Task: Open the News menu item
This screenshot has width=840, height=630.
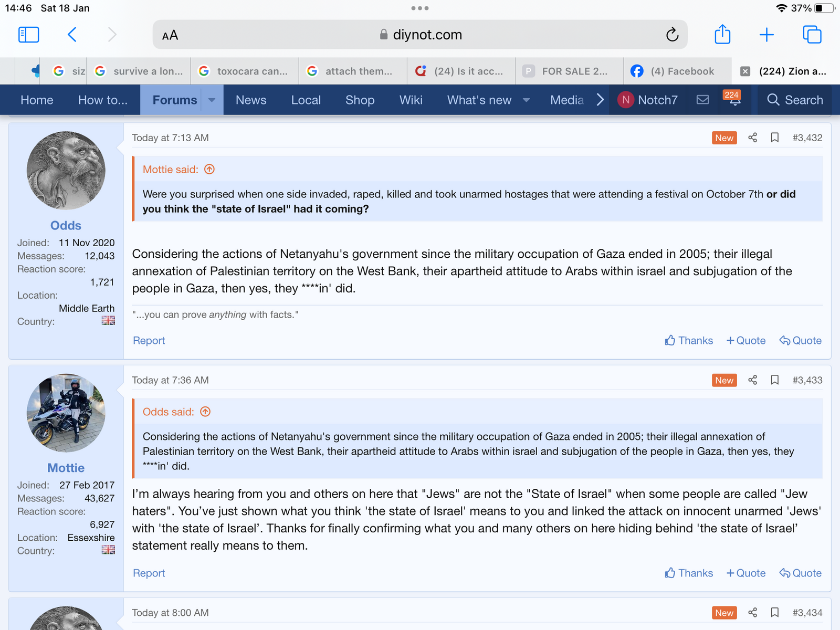Action: pyautogui.click(x=251, y=100)
